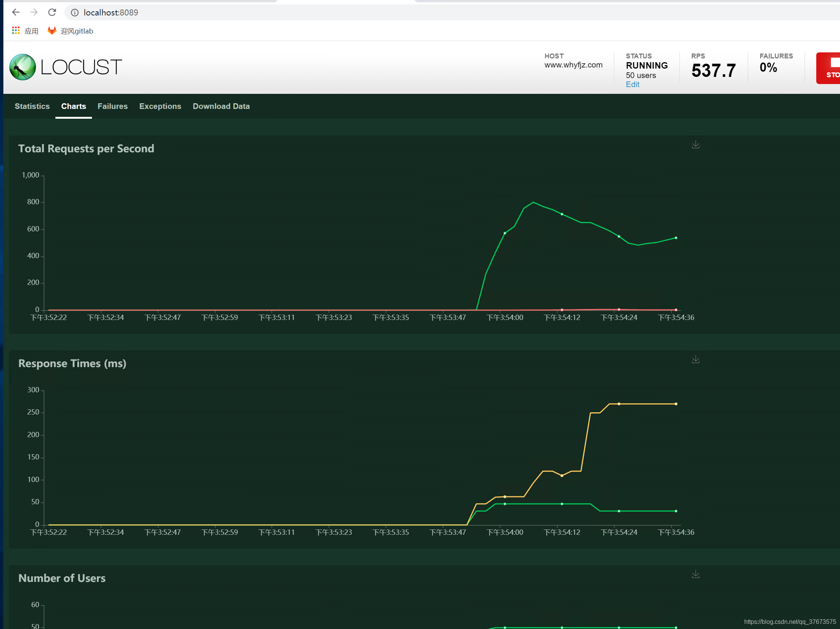Switch to the Statistics tab
Viewport: 840px width, 629px height.
[x=32, y=106]
